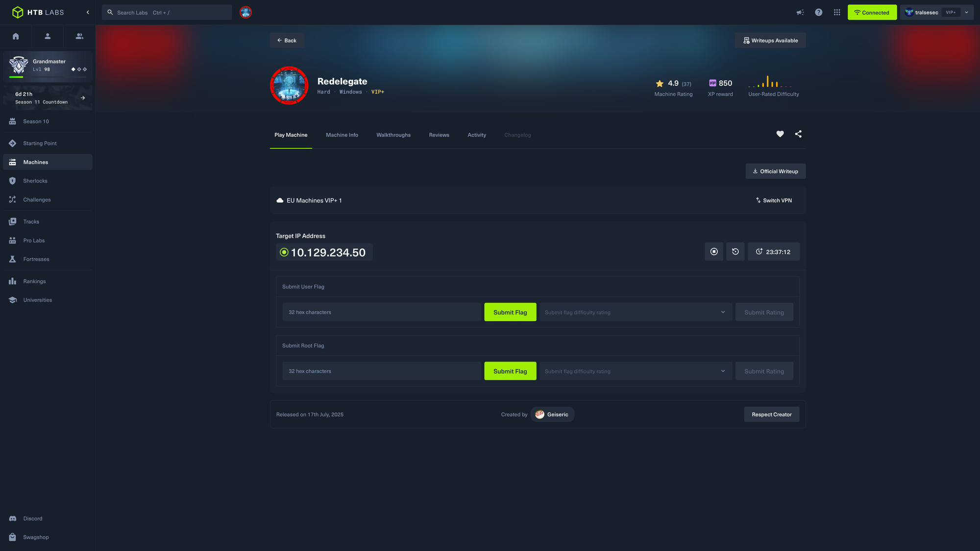
Task: Extend the 23:37:12 machine timer
Action: pyautogui.click(x=774, y=252)
